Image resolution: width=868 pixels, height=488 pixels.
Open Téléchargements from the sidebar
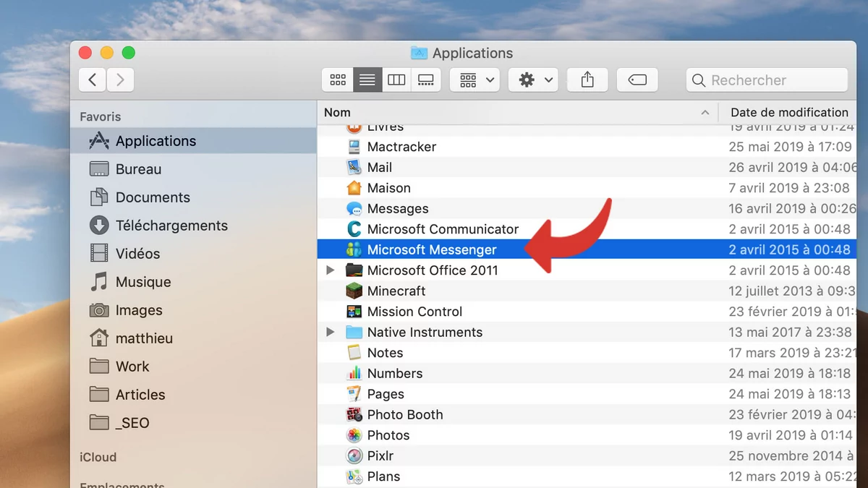(x=171, y=225)
